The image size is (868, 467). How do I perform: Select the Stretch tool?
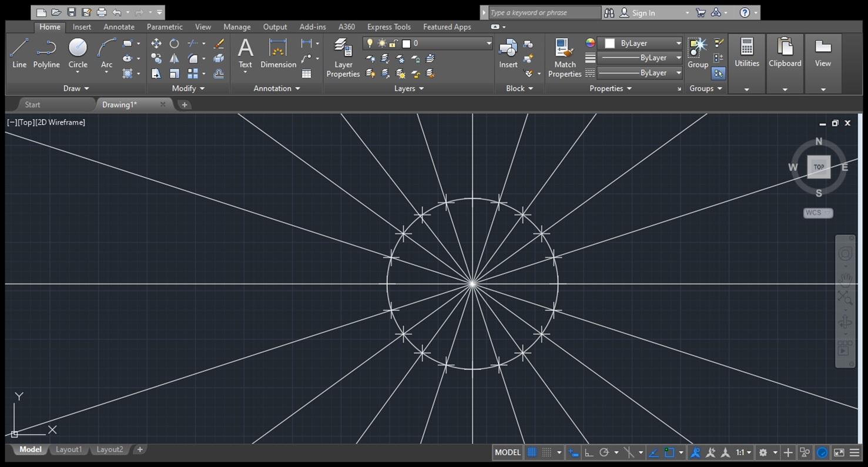156,73
